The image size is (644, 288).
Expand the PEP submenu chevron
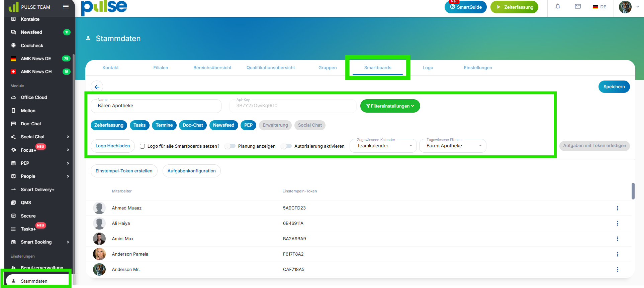(x=68, y=163)
